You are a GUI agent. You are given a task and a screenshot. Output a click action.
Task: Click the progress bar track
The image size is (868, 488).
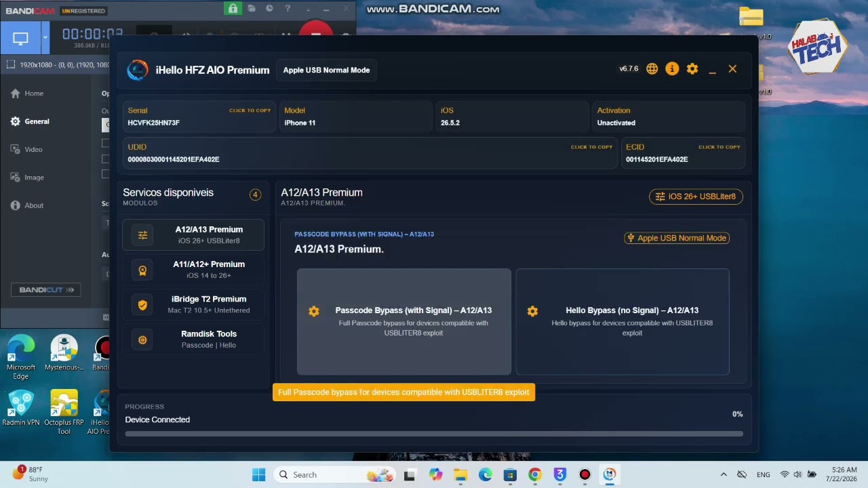click(x=434, y=434)
